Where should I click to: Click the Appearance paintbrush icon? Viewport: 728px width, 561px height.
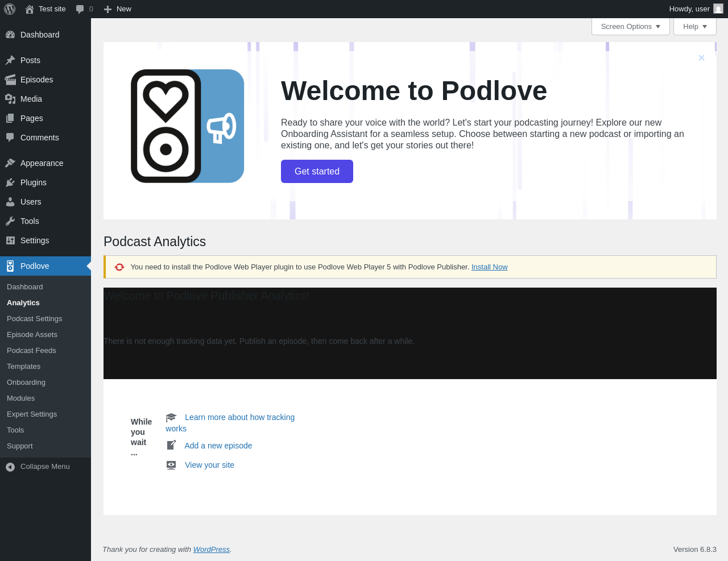point(10,163)
